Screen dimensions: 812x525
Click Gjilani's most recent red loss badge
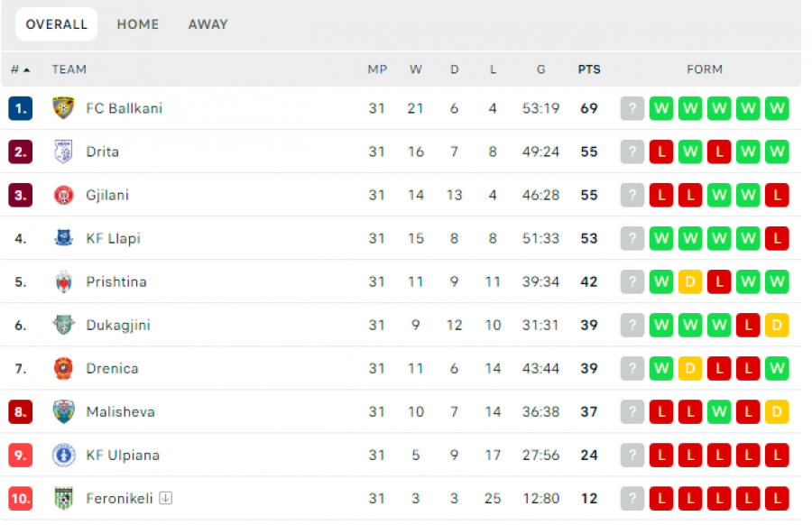click(777, 195)
